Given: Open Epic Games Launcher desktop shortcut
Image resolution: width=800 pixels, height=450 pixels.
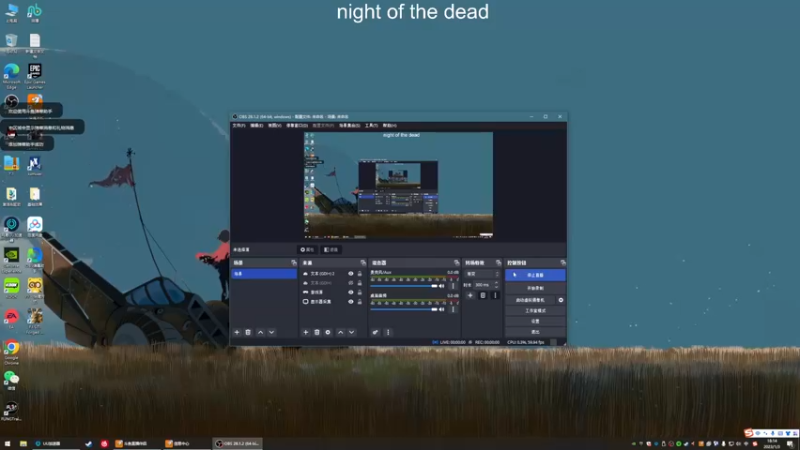Looking at the screenshot, I should click(35, 76).
